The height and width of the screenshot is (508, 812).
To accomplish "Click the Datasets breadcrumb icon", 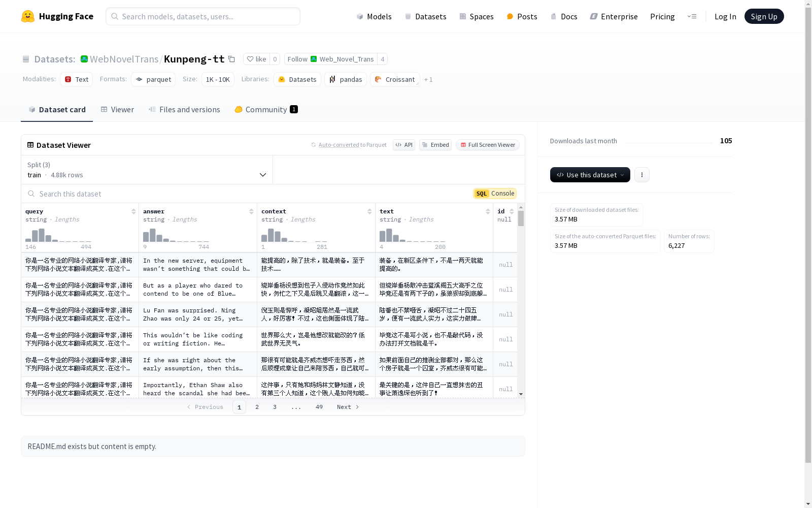I will pos(26,59).
